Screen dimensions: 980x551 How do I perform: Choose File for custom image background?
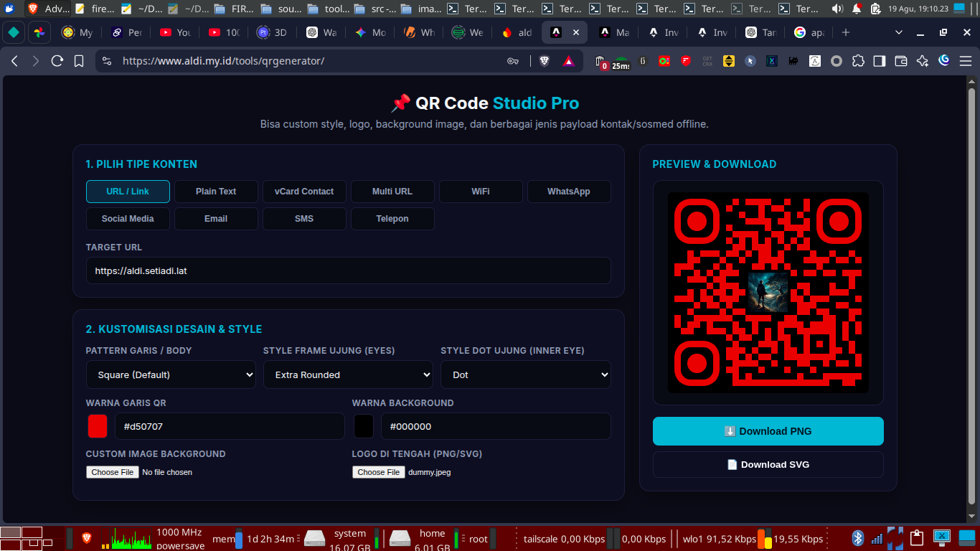click(113, 472)
